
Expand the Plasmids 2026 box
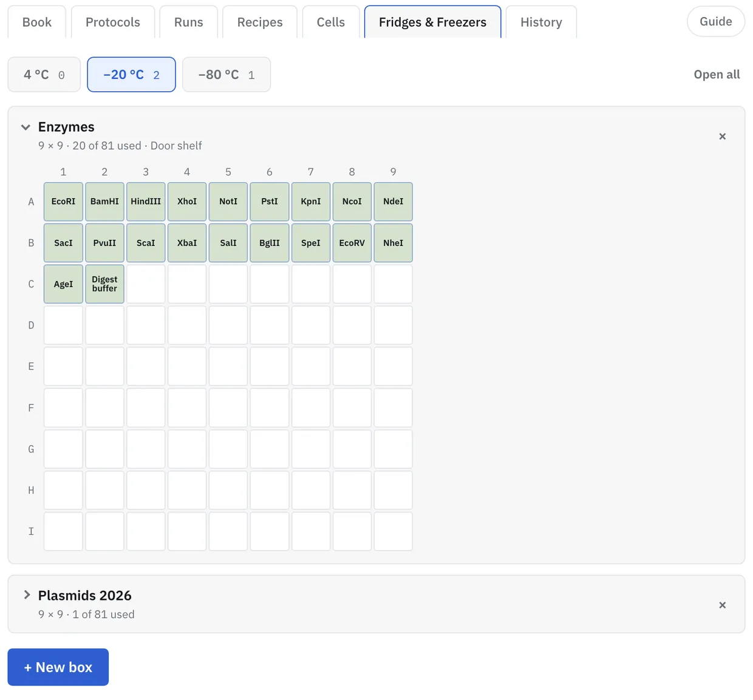[26, 596]
